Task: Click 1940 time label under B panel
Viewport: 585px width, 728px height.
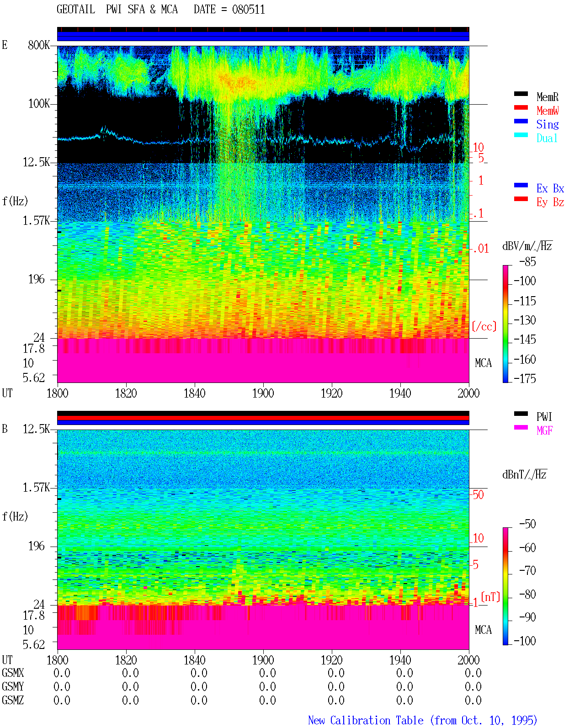Action: click(400, 660)
